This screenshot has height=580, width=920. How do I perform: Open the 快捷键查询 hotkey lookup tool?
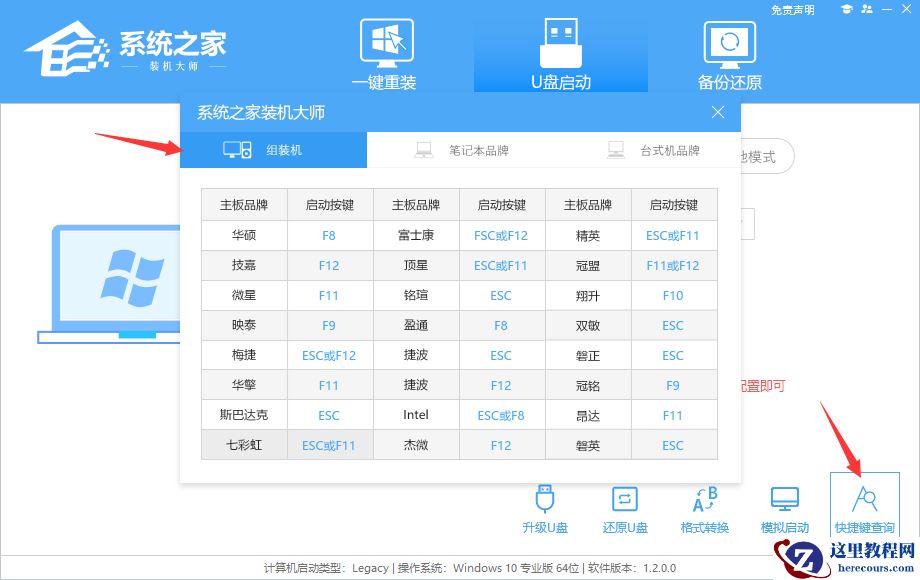point(864,505)
